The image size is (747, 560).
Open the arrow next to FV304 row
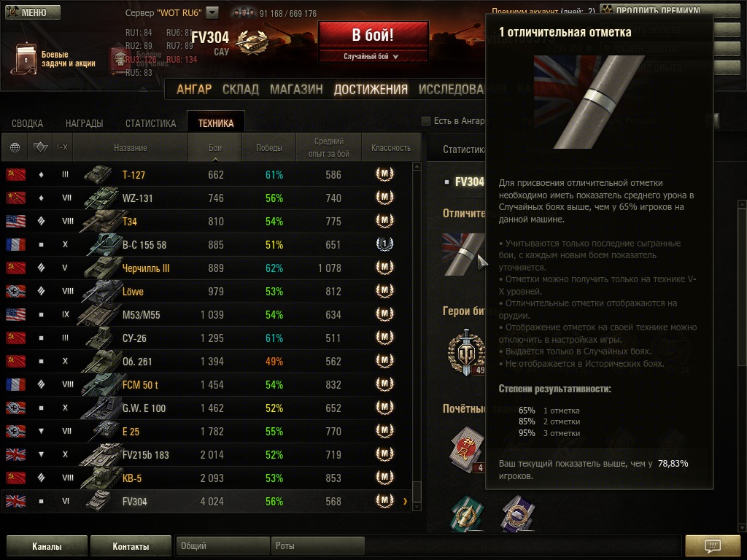[406, 501]
